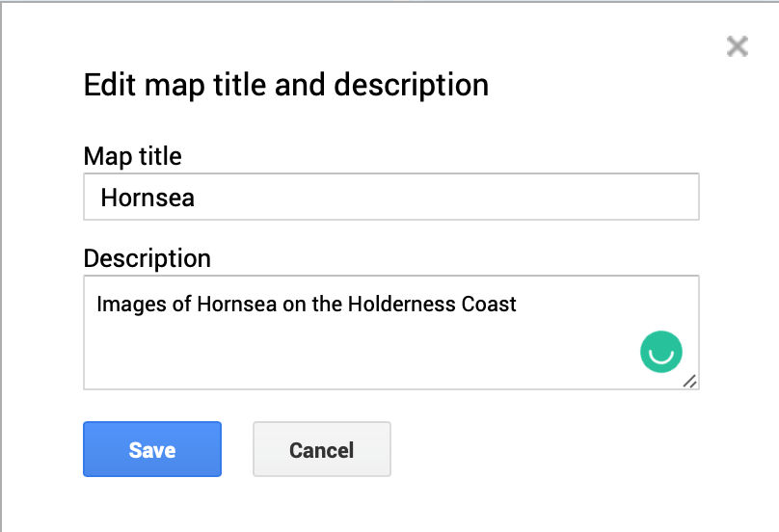This screenshot has width=779, height=532.
Task: Click the Description label
Action: tap(147, 258)
